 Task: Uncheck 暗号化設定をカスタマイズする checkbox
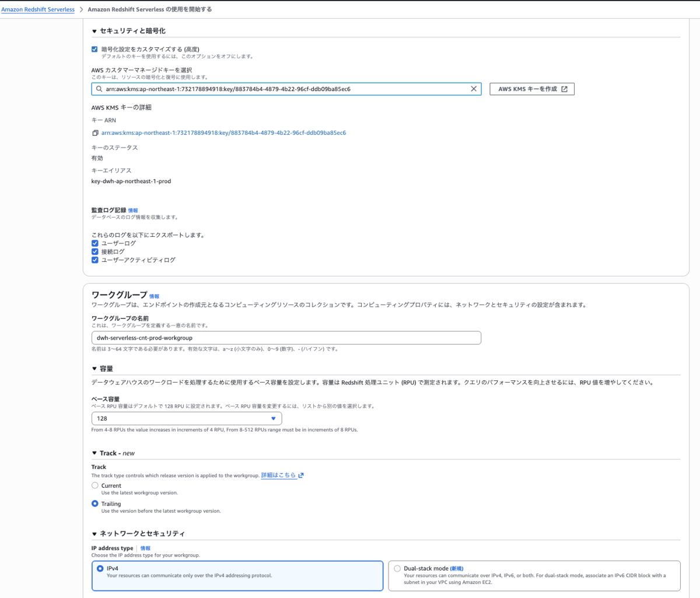(94, 49)
